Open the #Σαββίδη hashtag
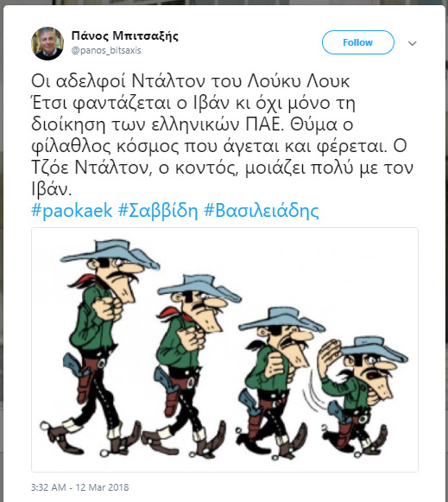Screen dimensions: 448x502 [158, 211]
